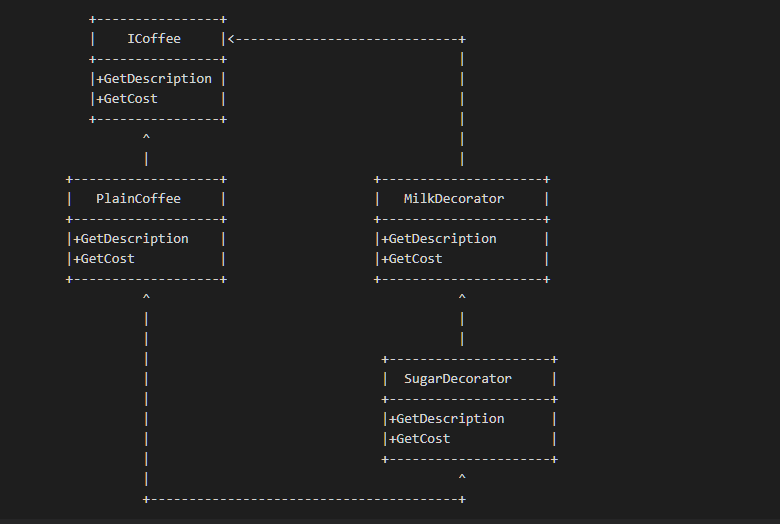Click +GetCost under MilkDecorator
Screen dimensions: 780x524
[x=412, y=259]
